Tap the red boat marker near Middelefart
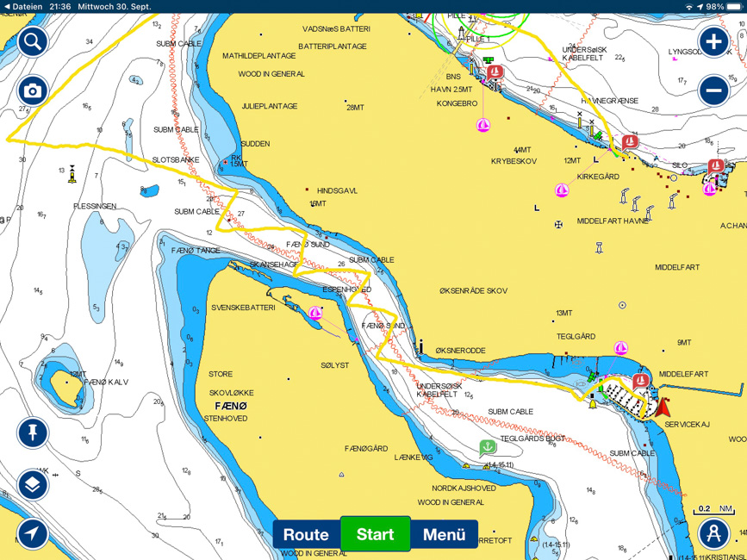Screen dimensions: 747x560 (640, 381)
